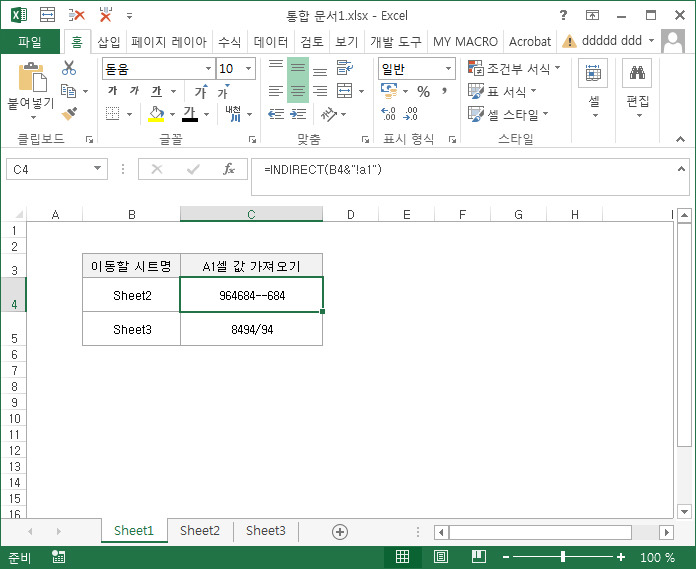Expand the Name Box C4 dropdown
Image resolution: width=696 pixels, height=569 pixels.
click(x=97, y=169)
